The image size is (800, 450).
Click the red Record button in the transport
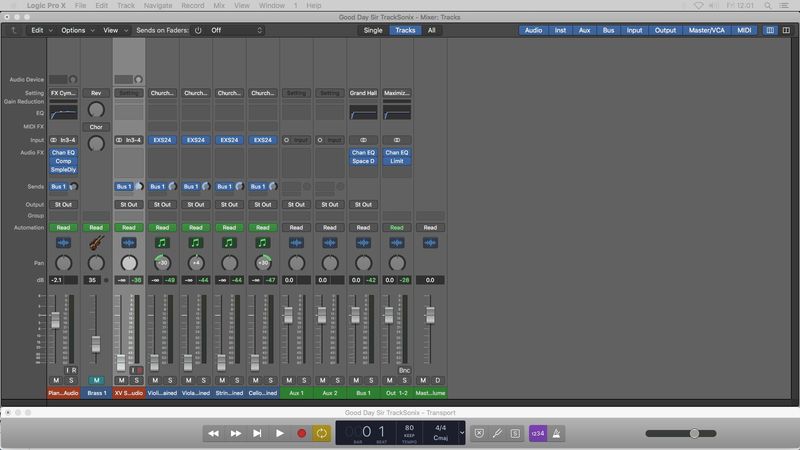[302, 433]
